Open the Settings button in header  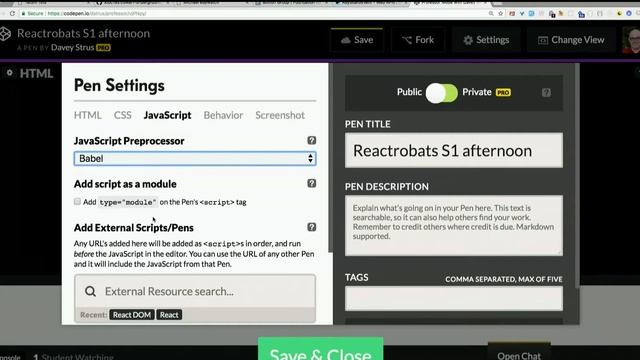pyautogui.click(x=486, y=40)
